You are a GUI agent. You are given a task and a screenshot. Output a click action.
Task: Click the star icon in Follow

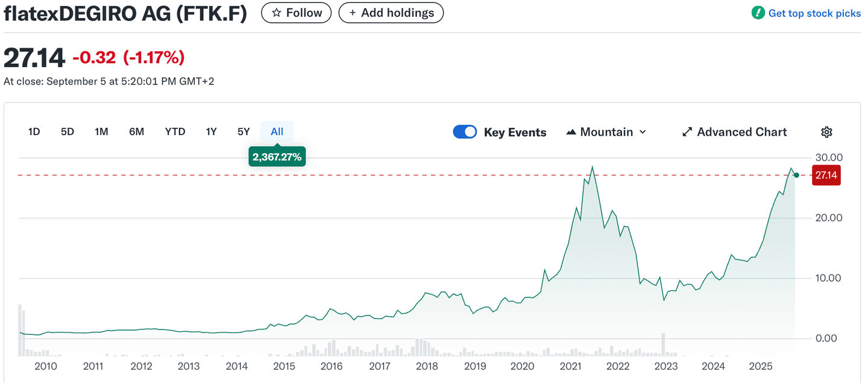coord(277,13)
